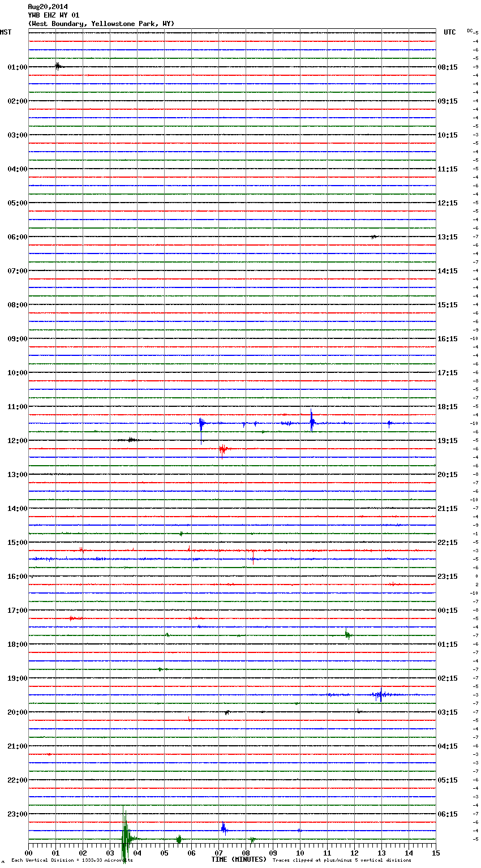481x868 pixels.
Task: Click the 00 minute axis tick label
Action: pyautogui.click(x=28, y=853)
